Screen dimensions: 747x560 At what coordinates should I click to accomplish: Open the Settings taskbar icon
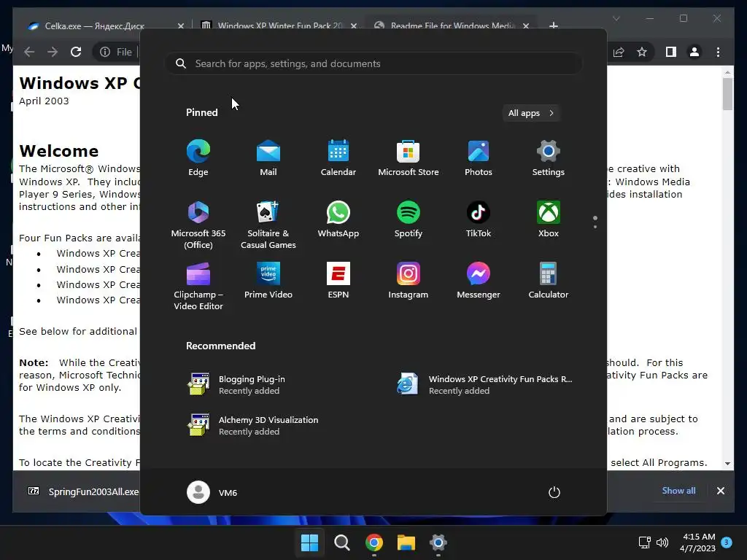(438, 542)
